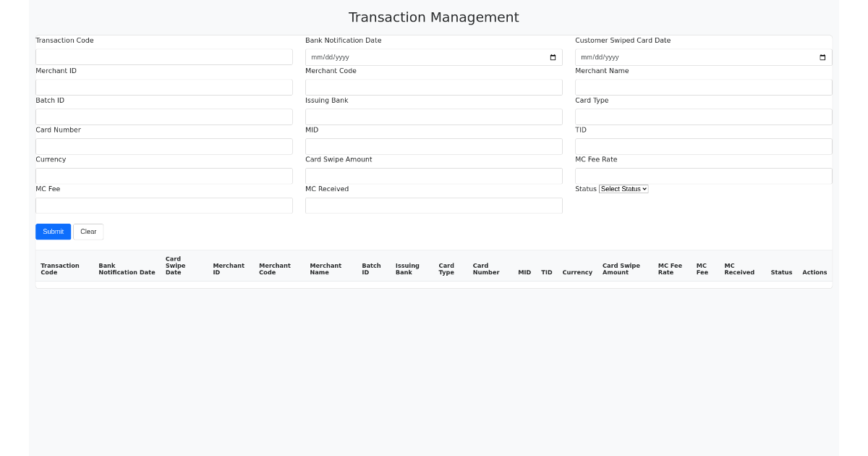Open the Select Status dropdown
The image size is (868, 456).
[623, 188]
